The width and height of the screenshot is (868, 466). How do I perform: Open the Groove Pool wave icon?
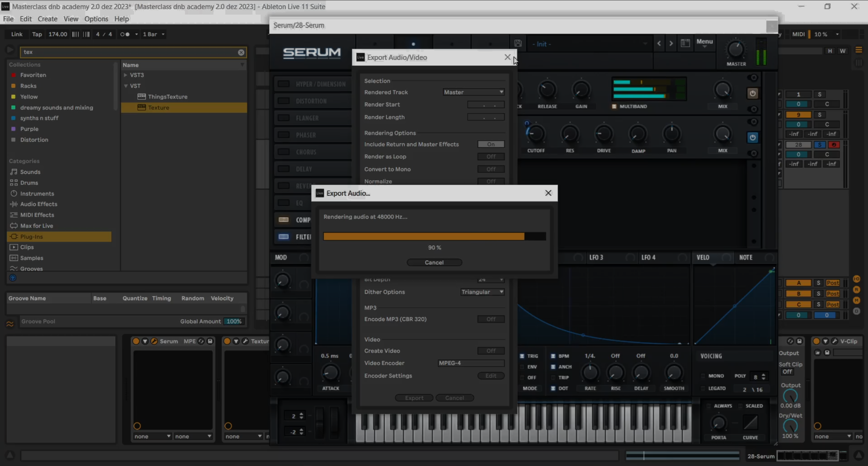pyautogui.click(x=10, y=324)
